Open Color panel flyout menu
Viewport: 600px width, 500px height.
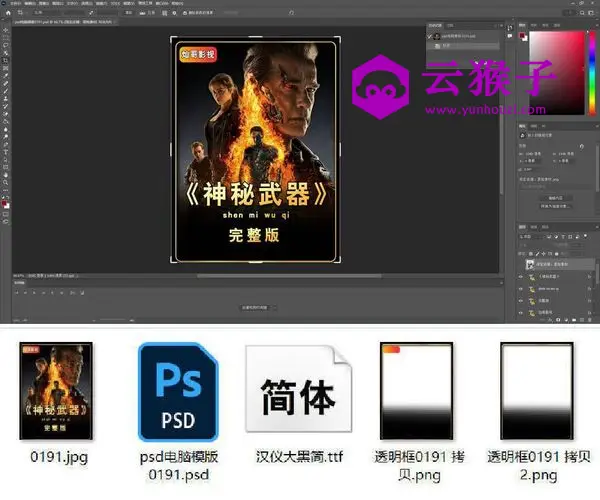point(596,25)
